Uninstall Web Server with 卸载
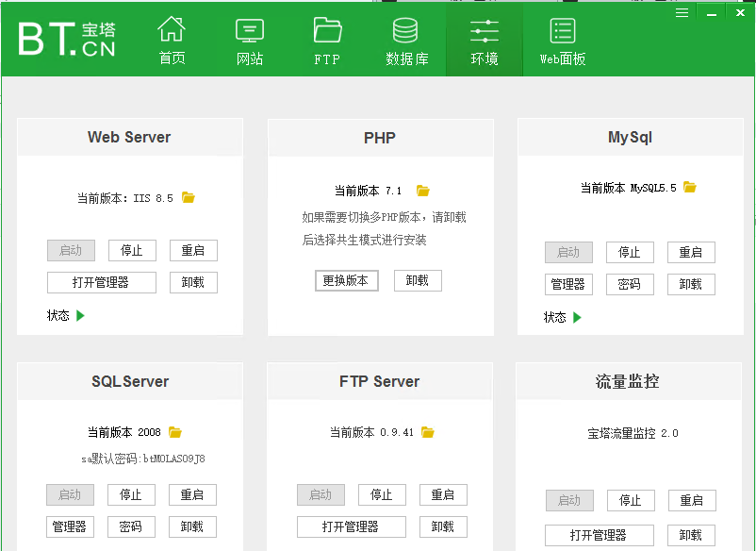 pyautogui.click(x=193, y=282)
